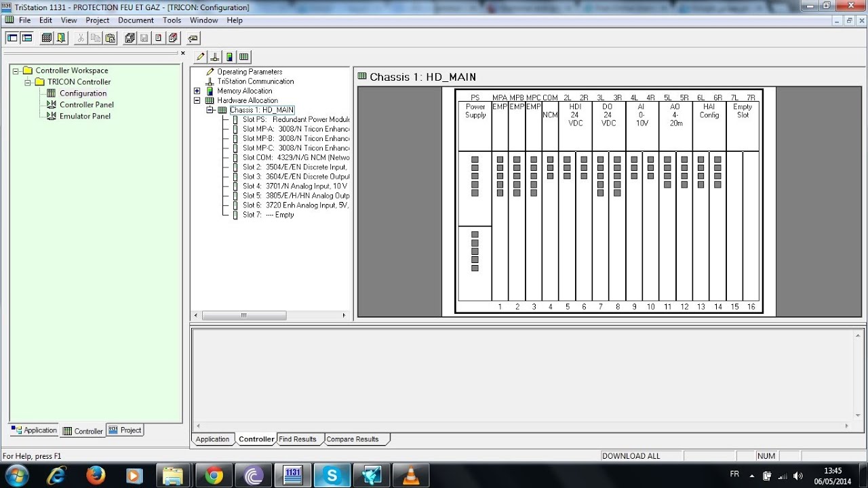Click the grid-shaped controller toolbar icon
Image resolution: width=868 pixels, height=488 pixels.
coord(47,38)
